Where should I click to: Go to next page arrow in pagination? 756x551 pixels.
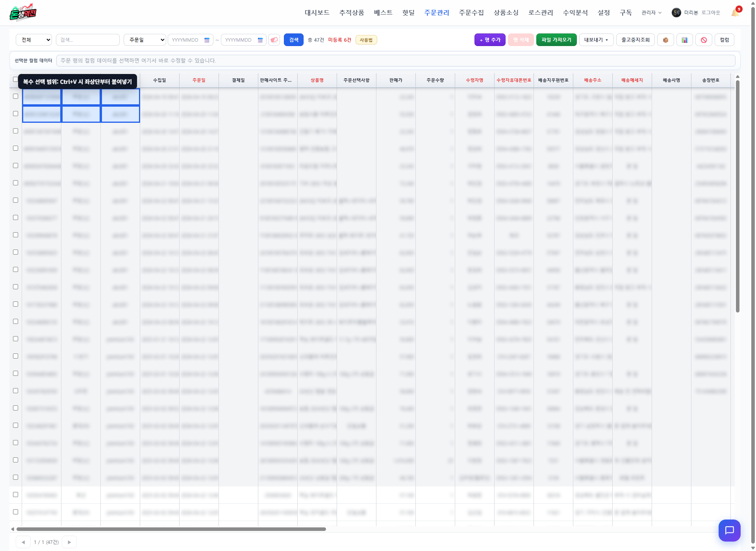point(69,542)
